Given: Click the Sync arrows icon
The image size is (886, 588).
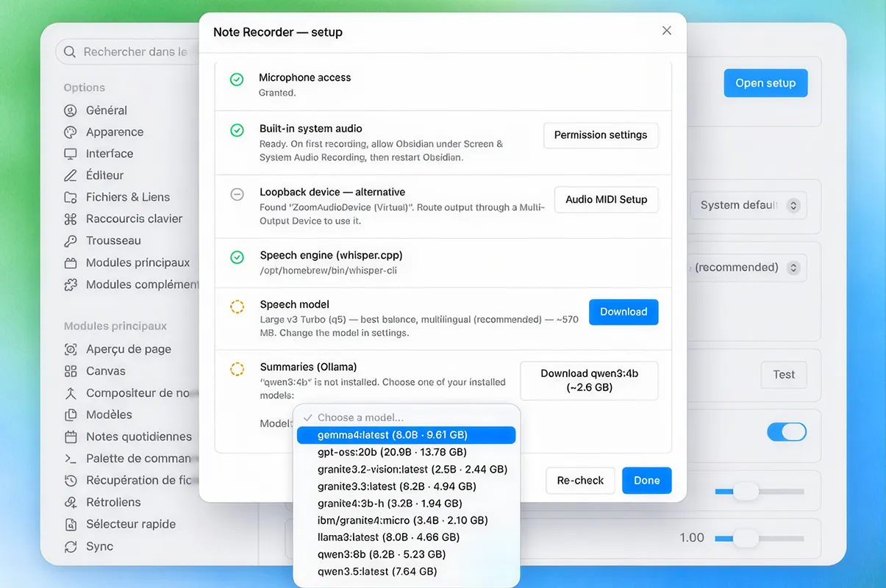Looking at the screenshot, I should coord(71,546).
